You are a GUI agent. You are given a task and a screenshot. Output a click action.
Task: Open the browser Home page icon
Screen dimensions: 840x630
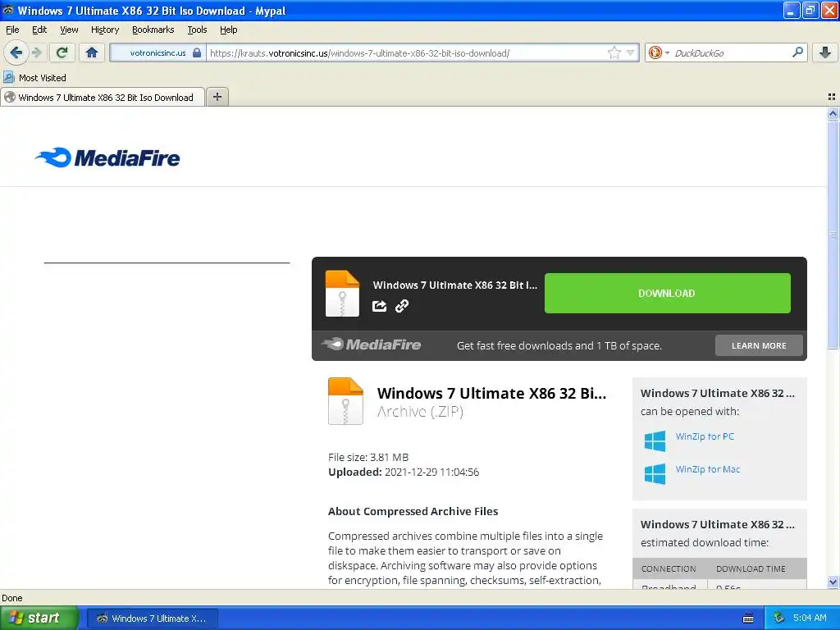(92, 52)
